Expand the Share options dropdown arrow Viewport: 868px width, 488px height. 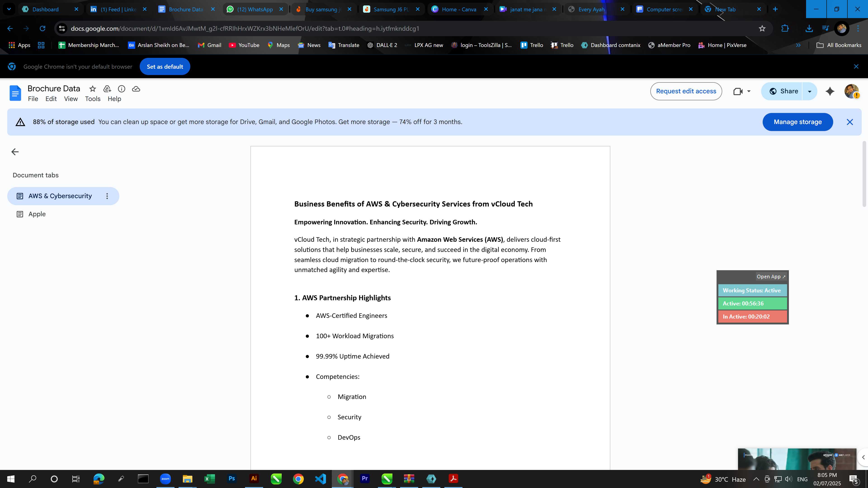coord(809,91)
